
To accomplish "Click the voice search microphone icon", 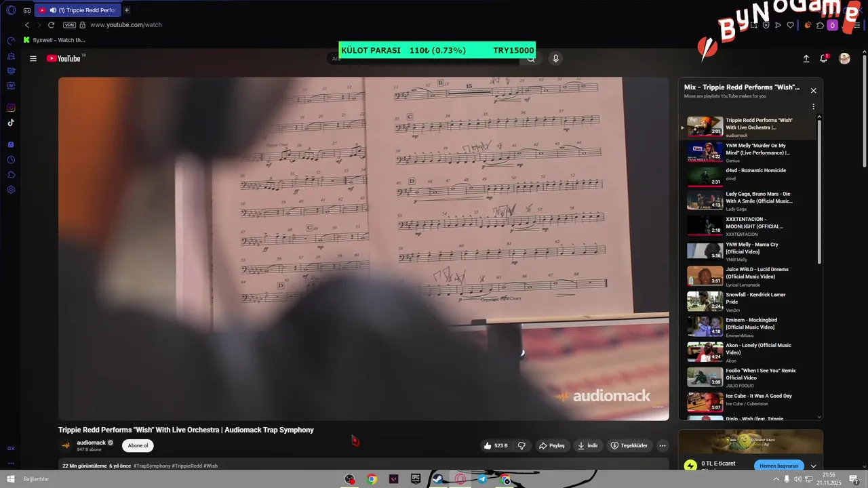I will [x=555, y=58].
